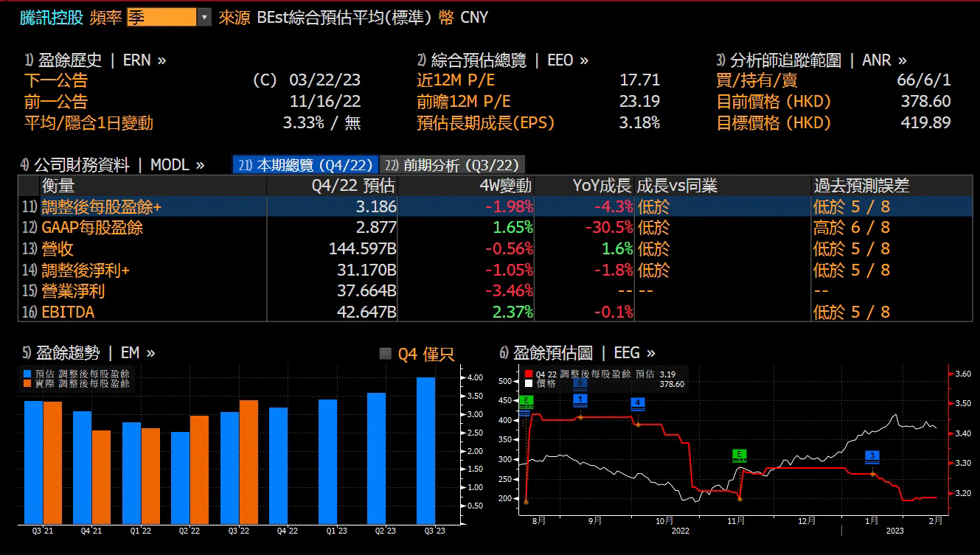The height and width of the screenshot is (555, 980).
Task: Open 分析師追蹤範圍 | ANR section
Action: point(811,60)
